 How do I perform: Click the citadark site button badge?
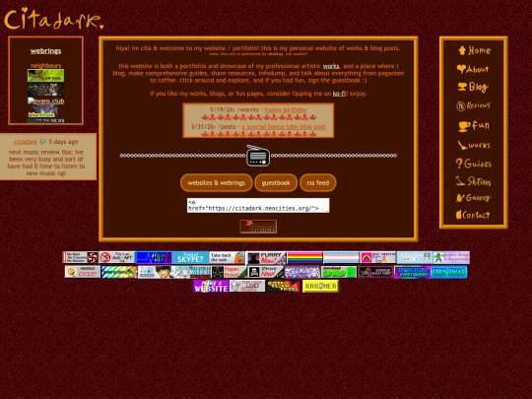tap(258, 227)
